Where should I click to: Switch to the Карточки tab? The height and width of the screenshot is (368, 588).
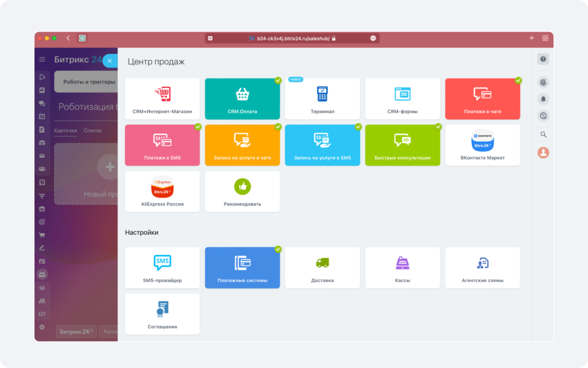[65, 131]
